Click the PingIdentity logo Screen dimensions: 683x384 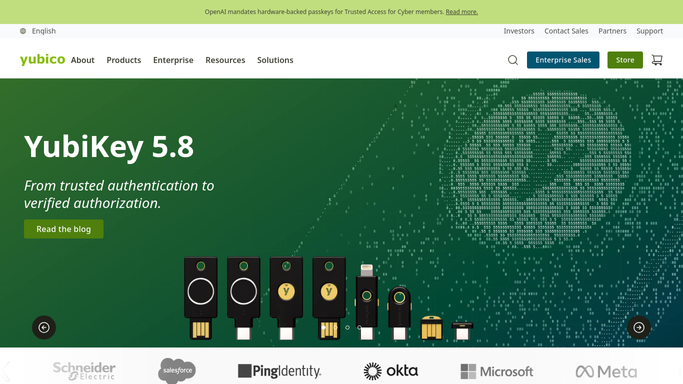tap(280, 371)
